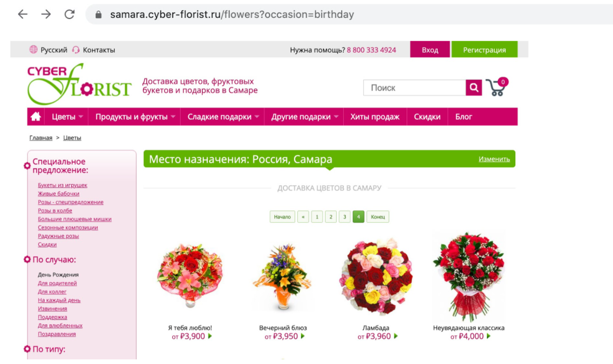Go to homepage via house icon
613x364 pixels.
pyautogui.click(x=36, y=117)
